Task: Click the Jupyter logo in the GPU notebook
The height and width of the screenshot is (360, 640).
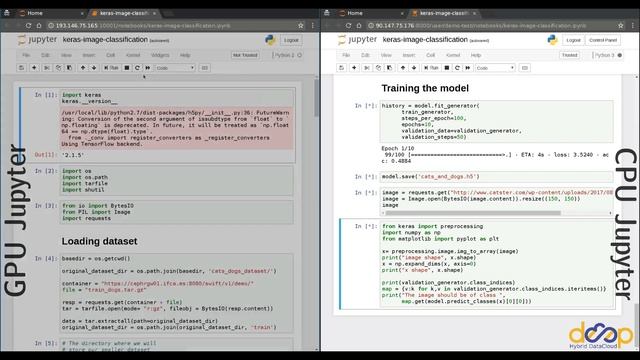Action: point(38,40)
